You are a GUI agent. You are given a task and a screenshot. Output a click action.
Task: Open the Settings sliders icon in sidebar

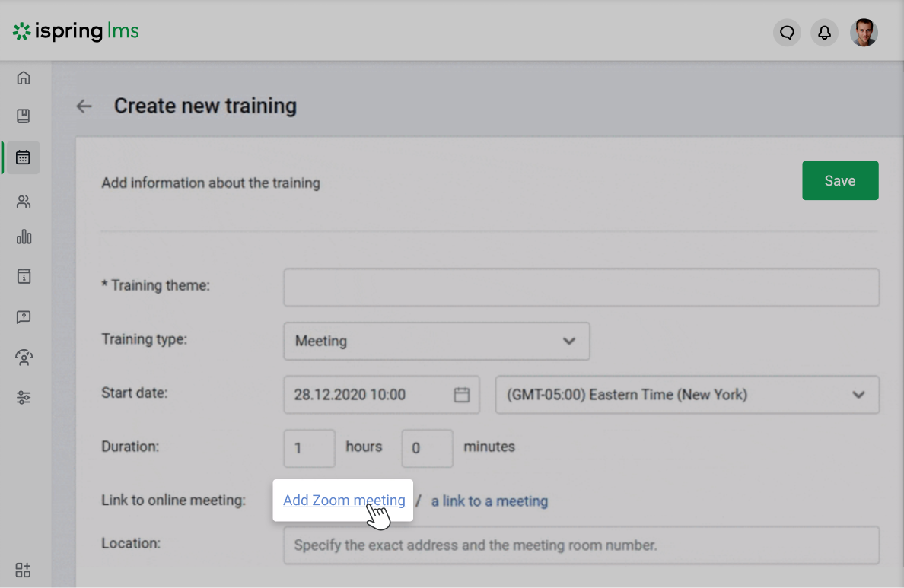tap(24, 397)
